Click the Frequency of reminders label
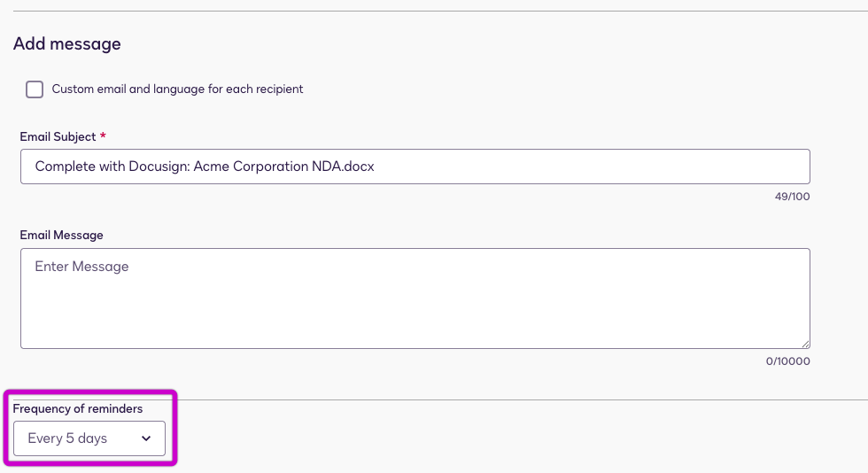Image resolution: width=868 pixels, height=473 pixels. coord(78,409)
